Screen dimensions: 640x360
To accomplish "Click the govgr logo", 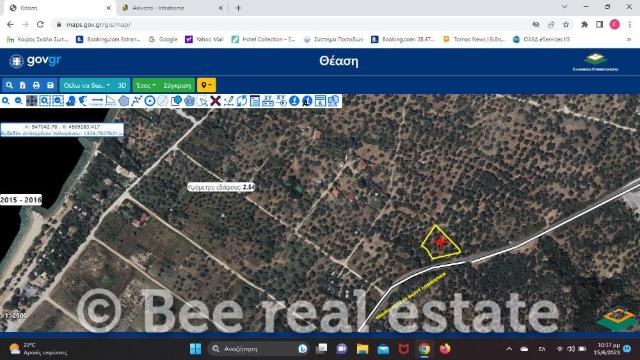I will [36, 61].
